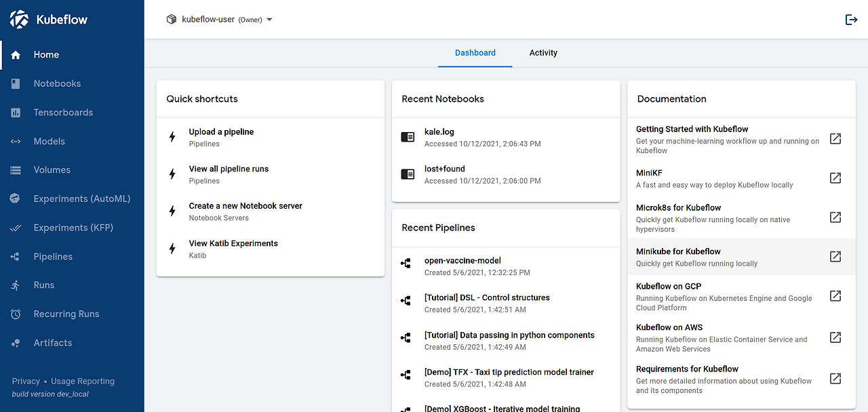Click pipeline icon beside open-vaccine-model
Viewport: 868px width, 412px height.
click(x=406, y=263)
